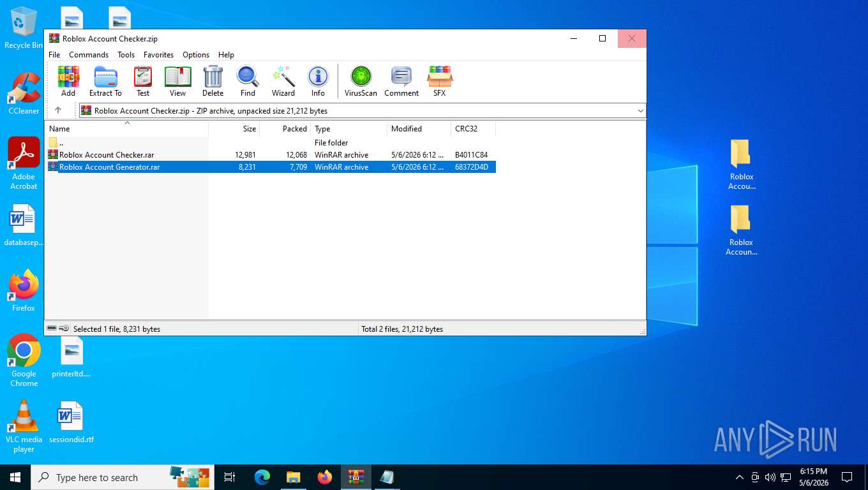Click the key password icon in status bar

pos(64,329)
